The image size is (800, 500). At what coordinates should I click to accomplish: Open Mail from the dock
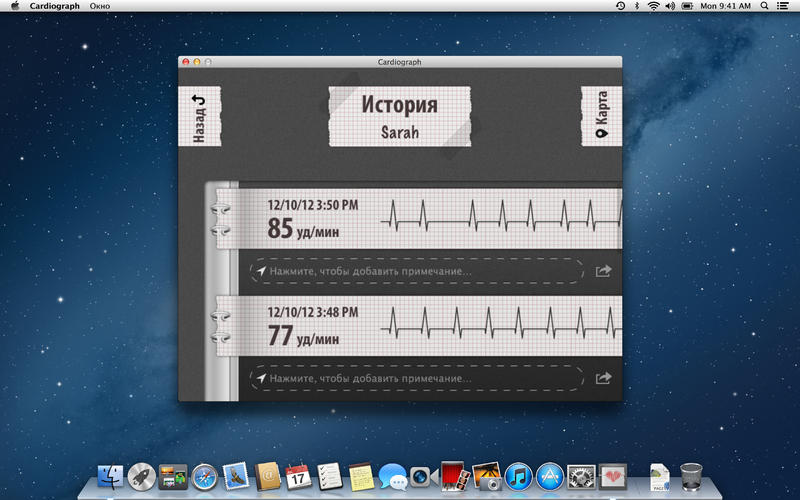(x=236, y=477)
